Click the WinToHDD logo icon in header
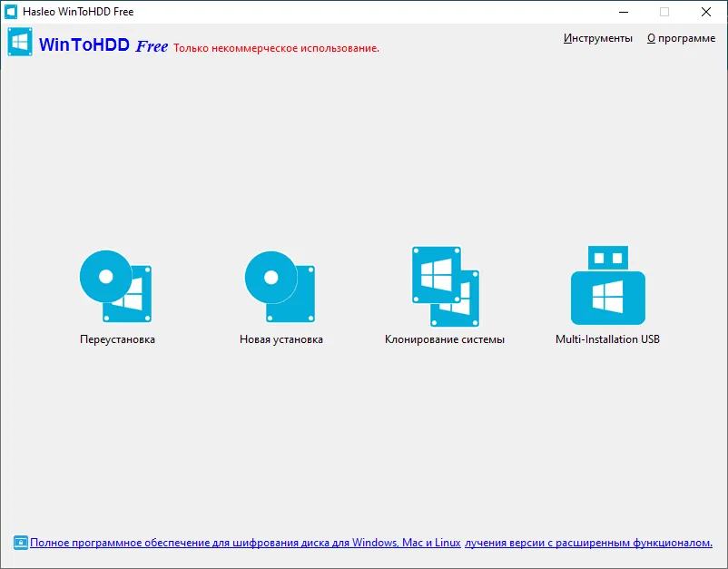 (20, 42)
